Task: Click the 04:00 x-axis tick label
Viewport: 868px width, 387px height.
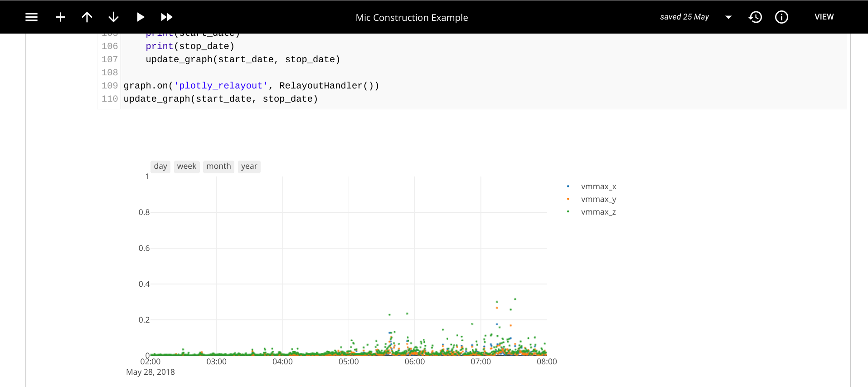Action: click(x=282, y=362)
